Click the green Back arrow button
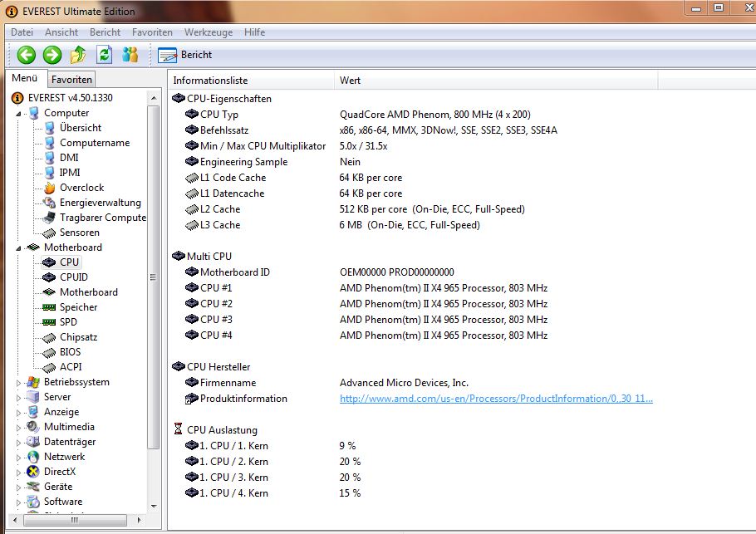The width and height of the screenshot is (756, 534). tap(26, 55)
